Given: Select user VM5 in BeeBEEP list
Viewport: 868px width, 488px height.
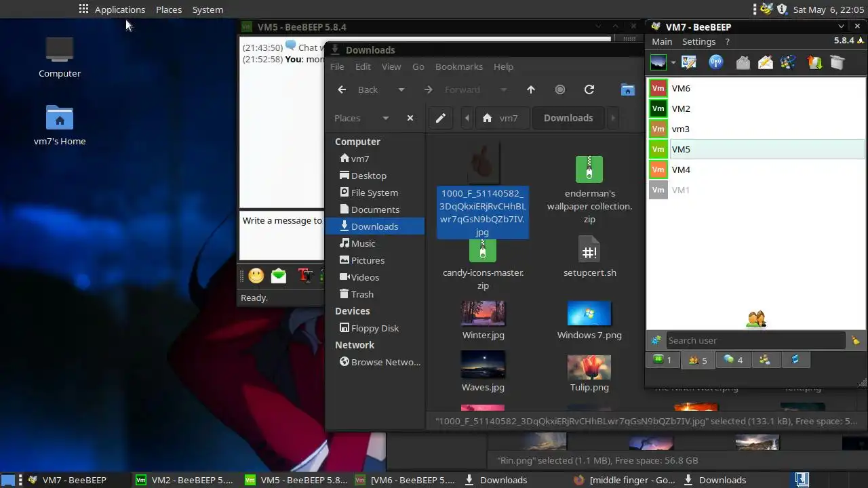Looking at the screenshot, I should click(757, 149).
